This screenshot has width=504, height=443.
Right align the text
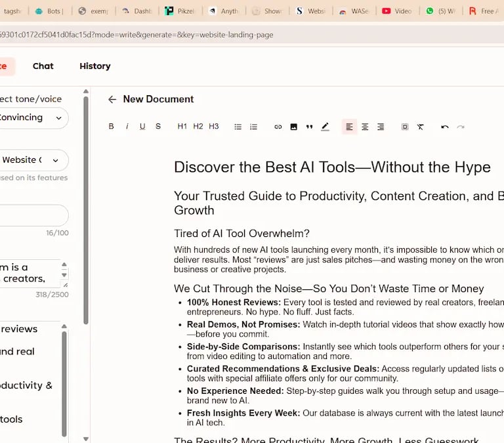381,127
